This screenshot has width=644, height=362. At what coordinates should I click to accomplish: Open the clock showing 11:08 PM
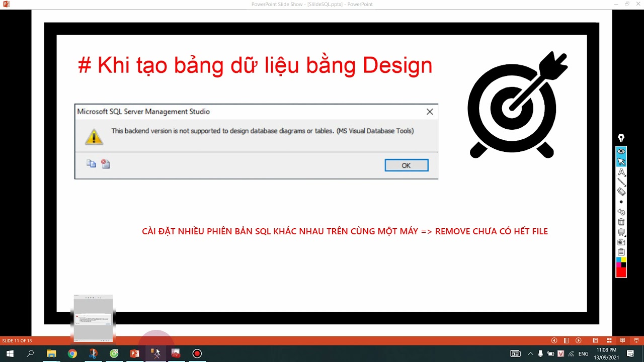click(606, 353)
